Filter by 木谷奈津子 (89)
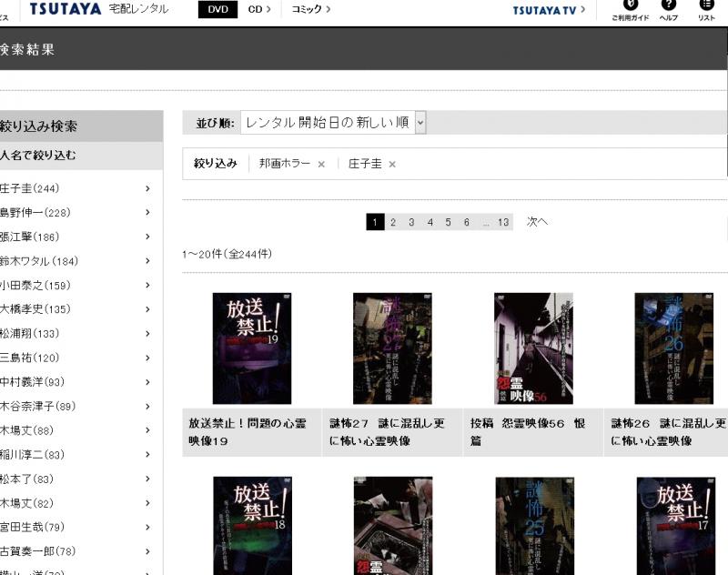The width and height of the screenshot is (728, 575). tap(76, 406)
